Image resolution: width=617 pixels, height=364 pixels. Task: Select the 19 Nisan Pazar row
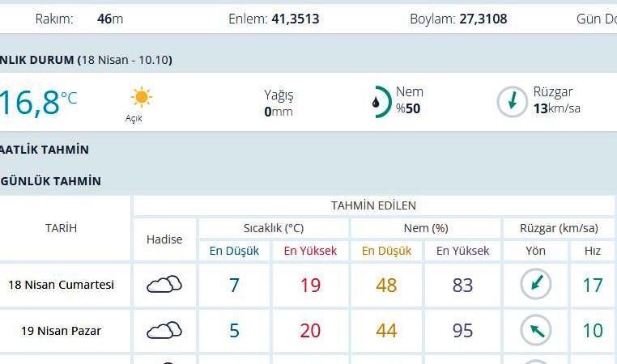pyautogui.click(x=61, y=331)
